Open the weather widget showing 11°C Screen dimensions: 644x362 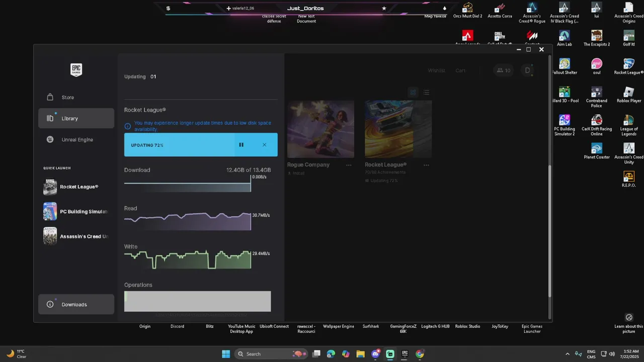[x=16, y=354]
